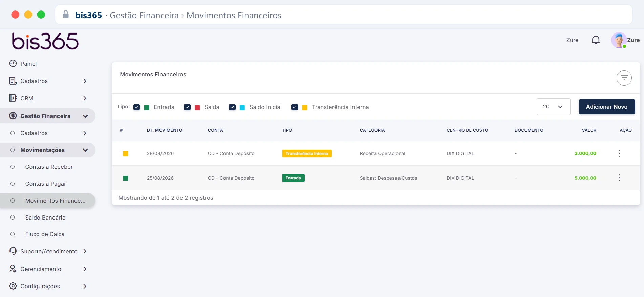Open Contas a Receber menu item
The width and height of the screenshot is (644, 297).
tap(49, 167)
